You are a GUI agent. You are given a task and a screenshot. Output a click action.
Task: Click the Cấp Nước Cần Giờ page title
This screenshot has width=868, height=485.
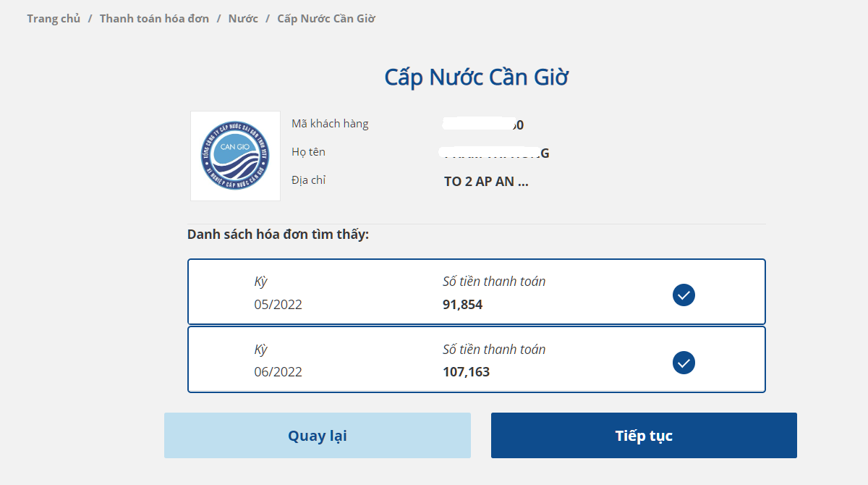[477, 77]
